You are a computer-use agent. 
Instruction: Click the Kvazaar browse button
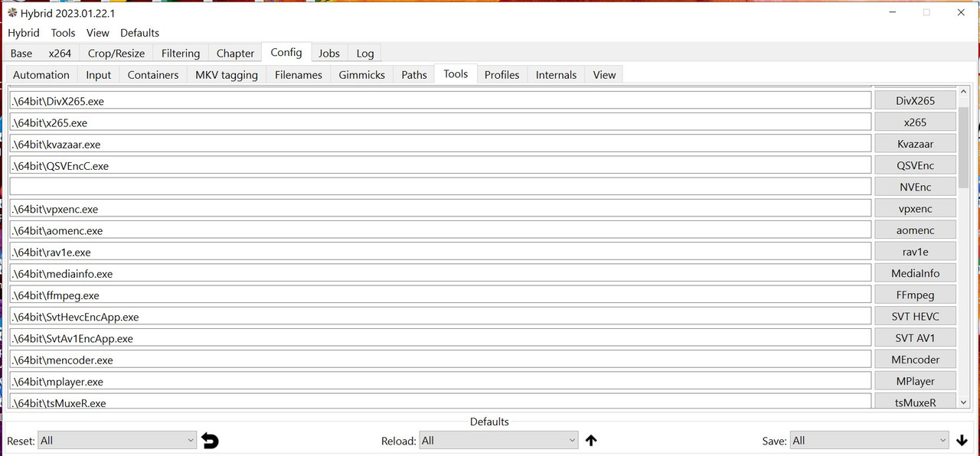tap(915, 143)
